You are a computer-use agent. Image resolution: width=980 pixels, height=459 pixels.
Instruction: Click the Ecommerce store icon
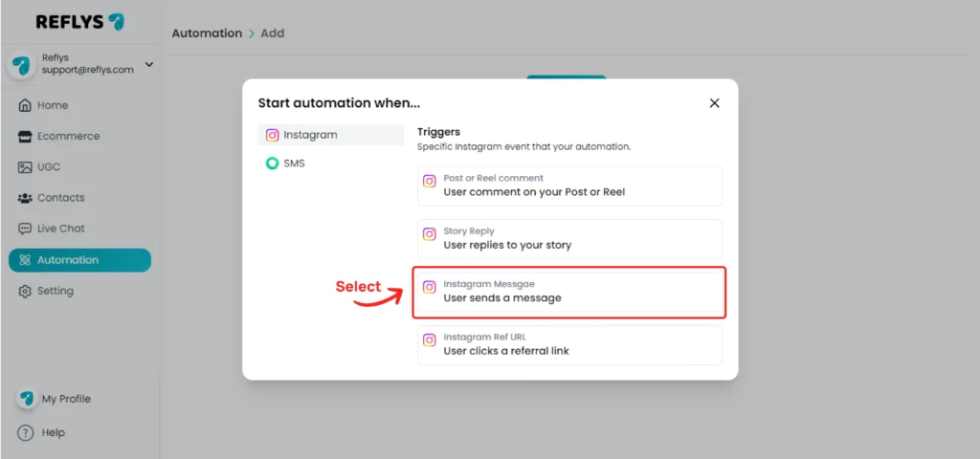pos(24,137)
